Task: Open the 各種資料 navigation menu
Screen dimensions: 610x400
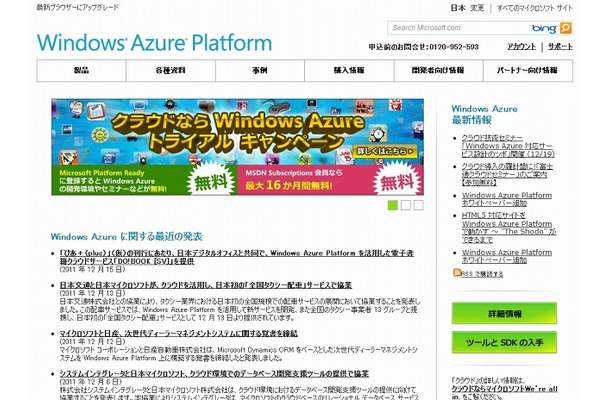Action: click(x=170, y=70)
